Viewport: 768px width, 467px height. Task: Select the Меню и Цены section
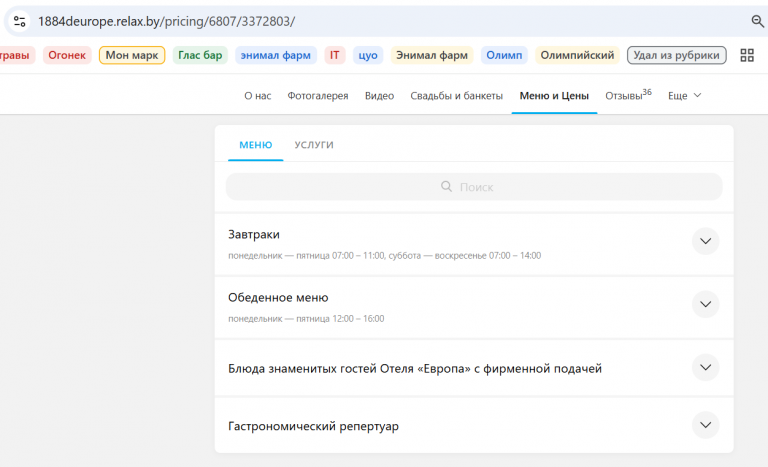click(x=554, y=96)
